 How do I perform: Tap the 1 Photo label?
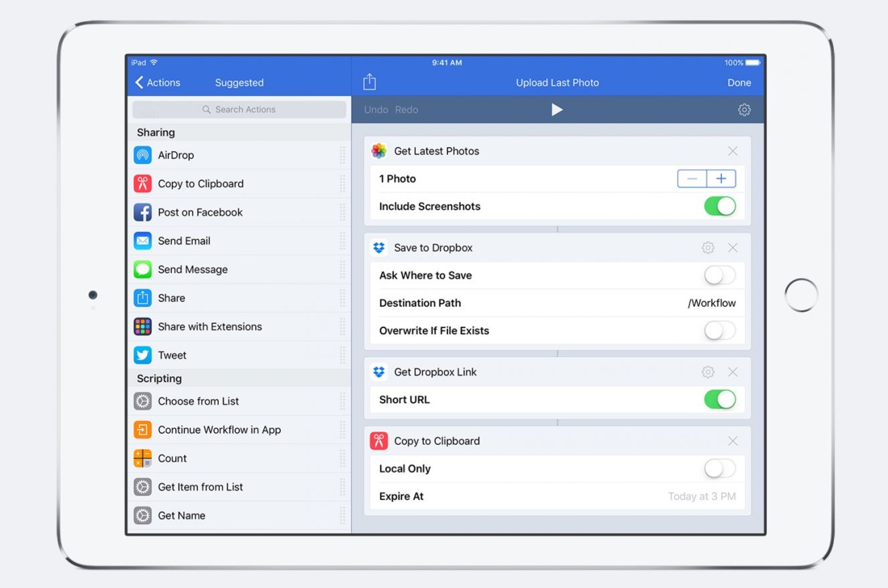[x=397, y=179]
